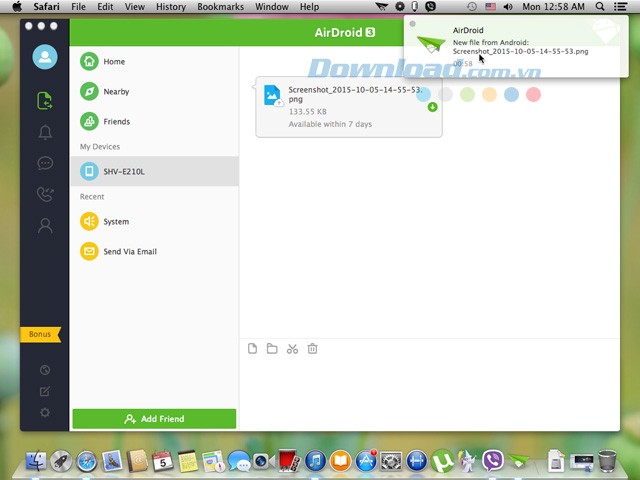
Task: Open Finder in the Dock
Action: [x=36, y=461]
